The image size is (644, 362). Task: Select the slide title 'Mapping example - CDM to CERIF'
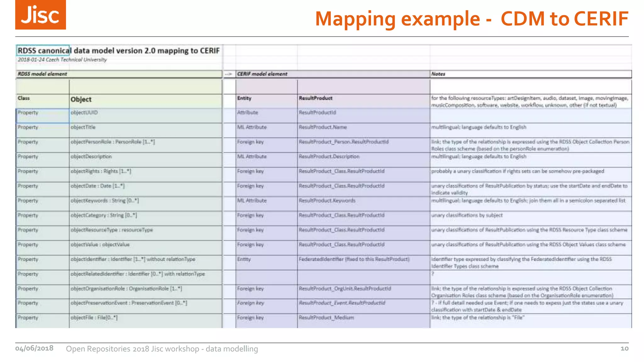[472, 19]
